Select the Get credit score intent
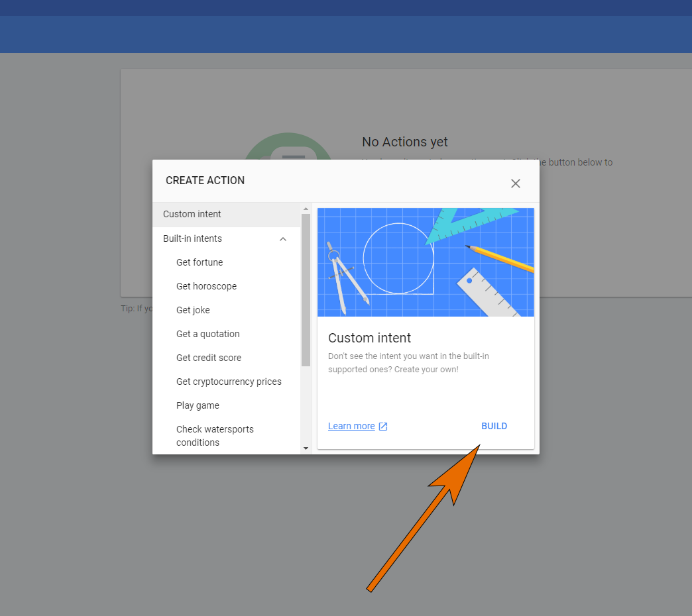 pos(209,358)
